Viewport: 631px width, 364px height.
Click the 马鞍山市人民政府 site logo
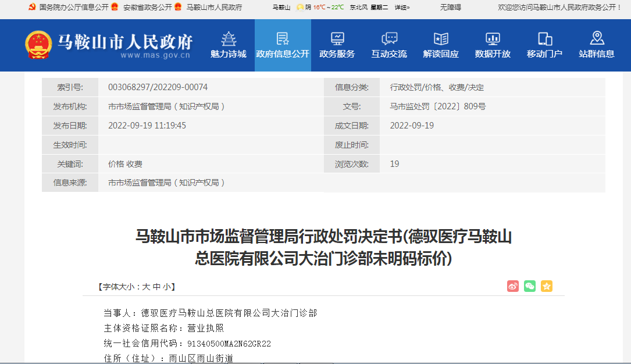[110, 45]
